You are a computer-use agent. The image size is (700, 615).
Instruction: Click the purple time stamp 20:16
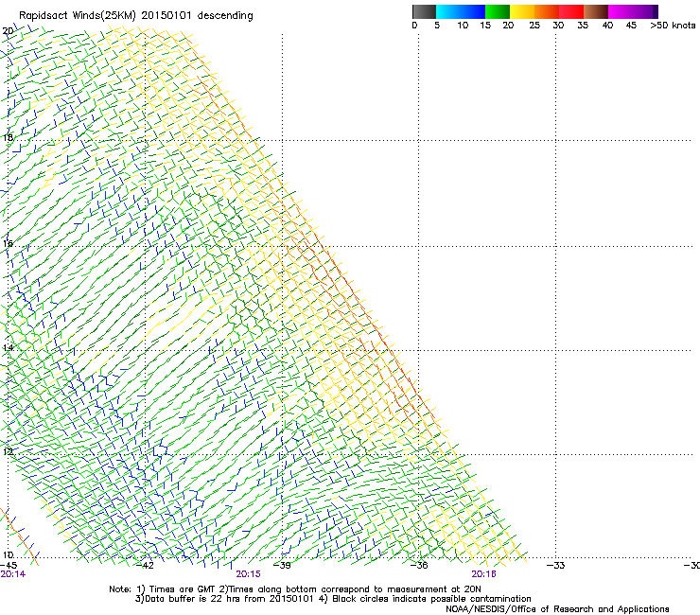(x=484, y=574)
